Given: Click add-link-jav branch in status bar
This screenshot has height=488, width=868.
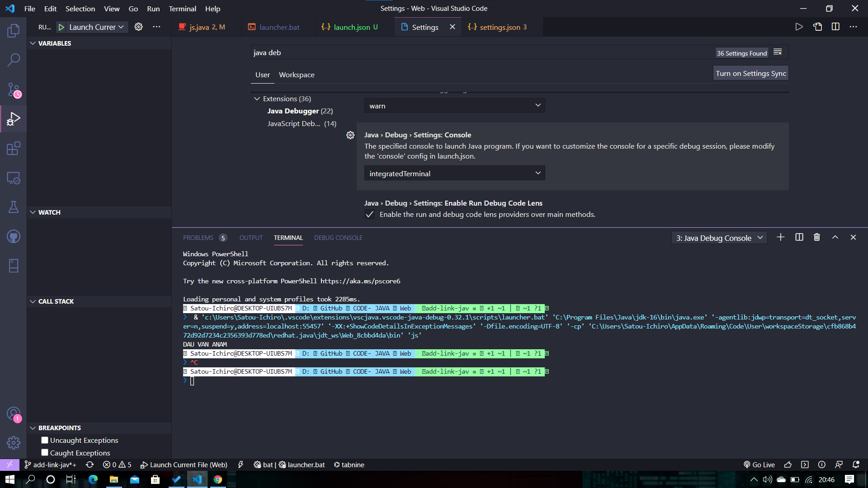Looking at the screenshot, I should [x=50, y=465].
